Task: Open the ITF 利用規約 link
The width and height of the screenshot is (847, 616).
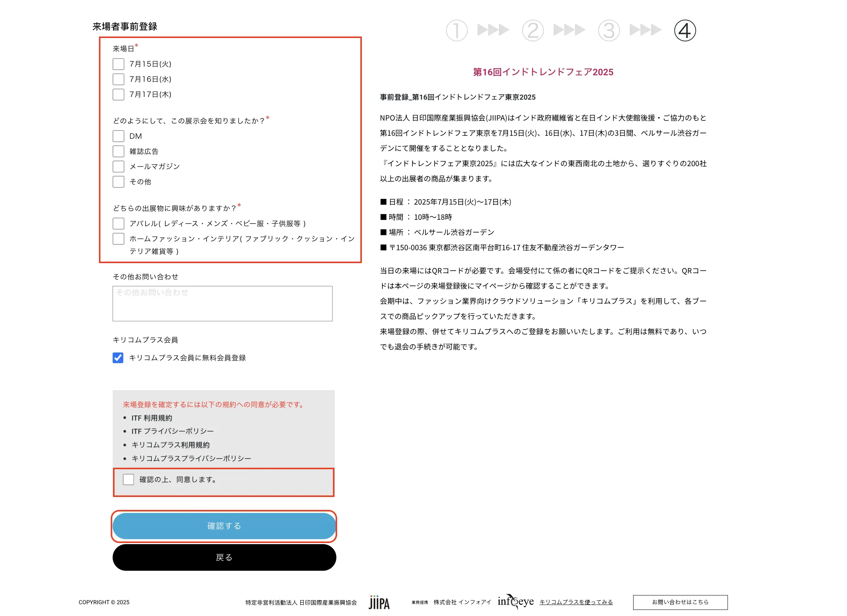Action: [152, 418]
